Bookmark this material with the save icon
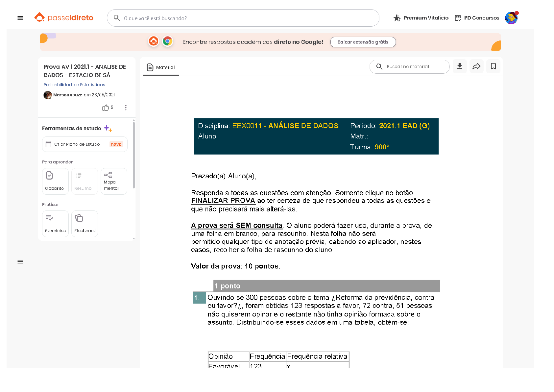The height and width of the screenshot is (392, 554). [x=493, y=66]
